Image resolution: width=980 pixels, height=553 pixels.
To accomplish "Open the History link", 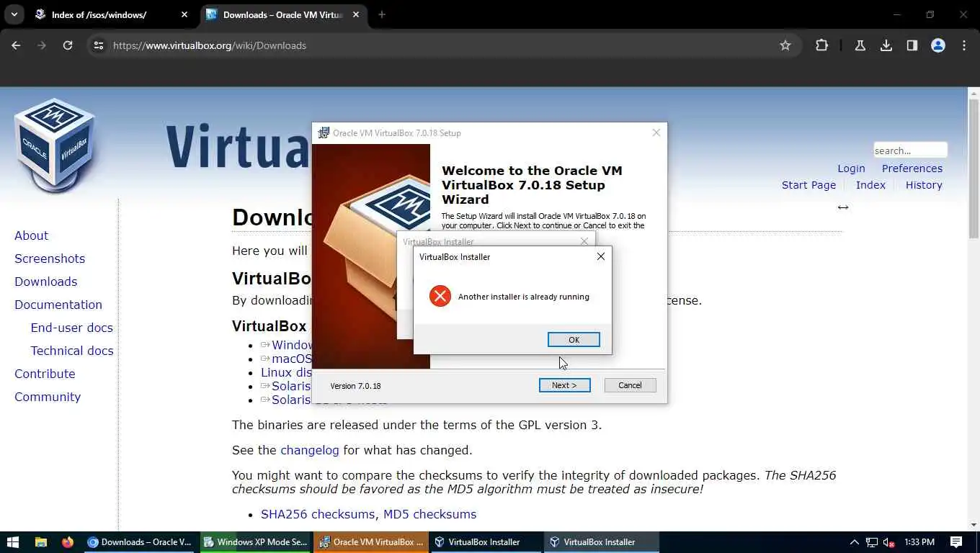I will coord(924,185).
